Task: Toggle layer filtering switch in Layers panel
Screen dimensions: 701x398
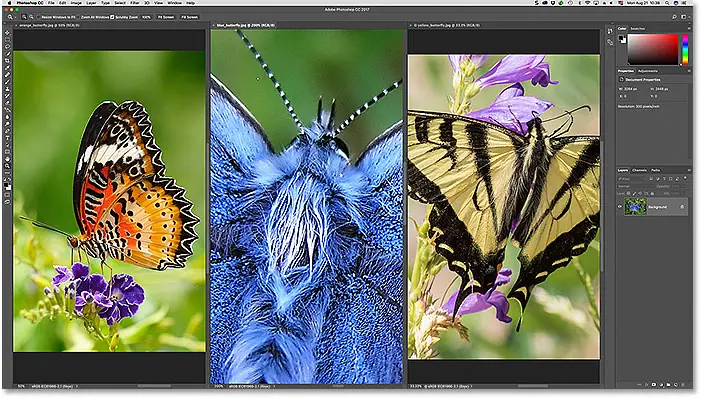Action: pyautogui.click(x=685, y=178)
